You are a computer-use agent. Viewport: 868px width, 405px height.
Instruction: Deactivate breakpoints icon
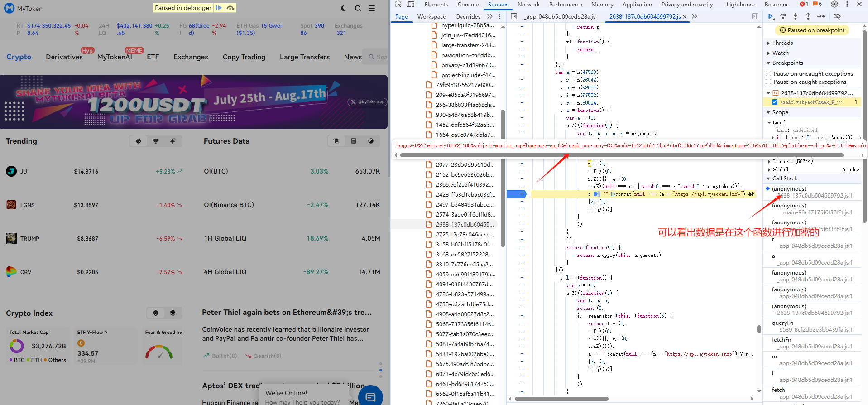pos(837,16)
